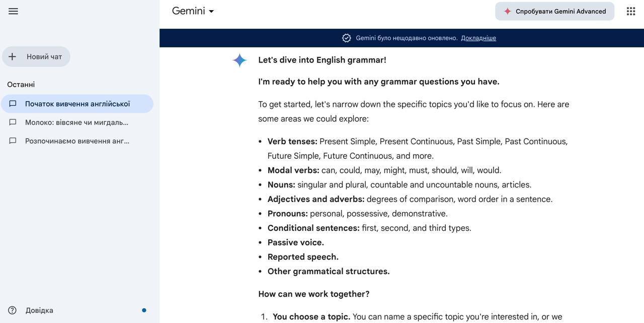This screenshot has width=644, height=323.
Task: Click the blue Gemini sparkle response icon
Action: click(x=239, y=60)
